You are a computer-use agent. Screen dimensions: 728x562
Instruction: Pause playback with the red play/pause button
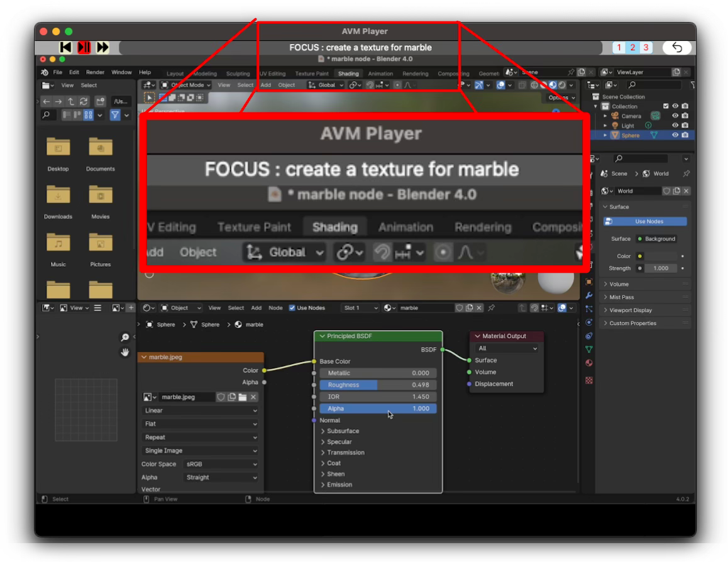(84, 47)
